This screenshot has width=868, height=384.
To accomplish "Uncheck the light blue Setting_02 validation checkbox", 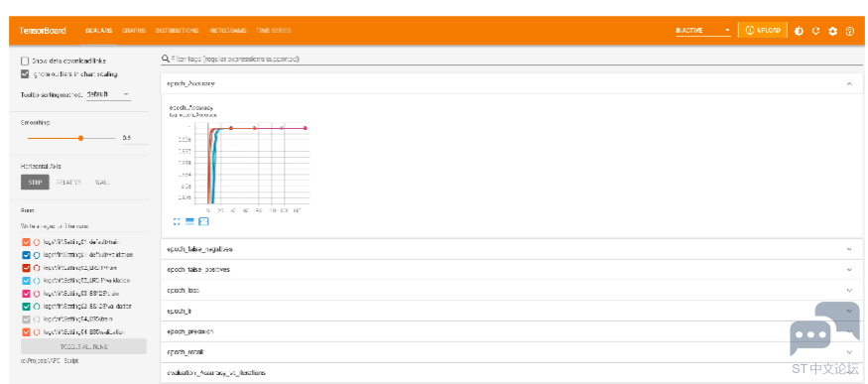I will pos(26,281).
